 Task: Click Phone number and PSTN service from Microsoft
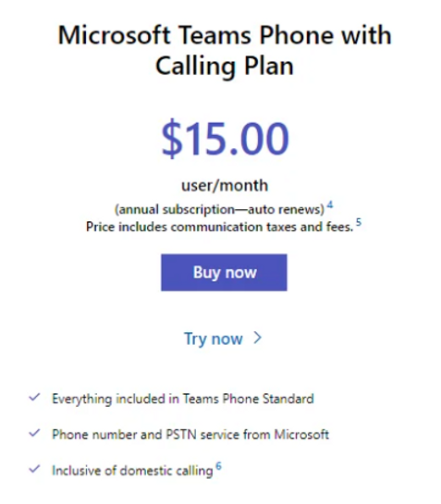[190, 435]
